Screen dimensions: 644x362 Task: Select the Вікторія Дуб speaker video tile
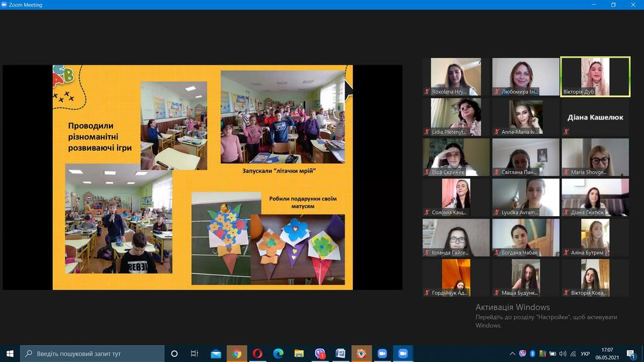[x=595, y=77]
